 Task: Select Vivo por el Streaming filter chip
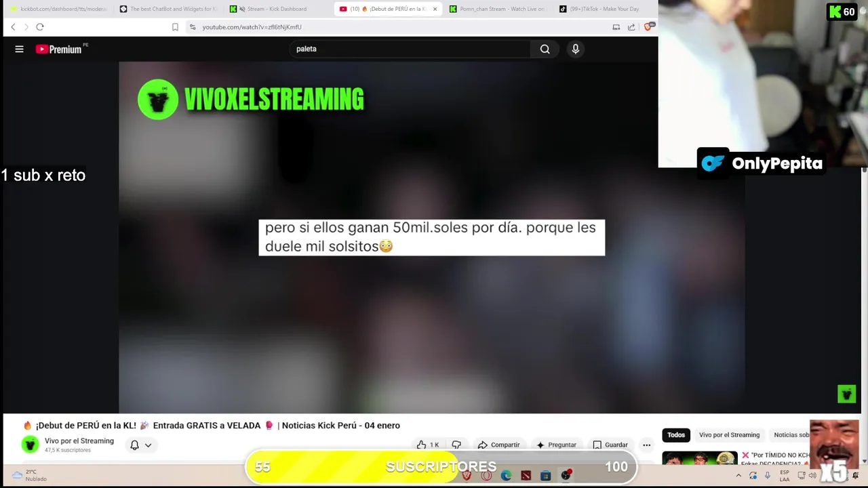[x=729, y=435]
